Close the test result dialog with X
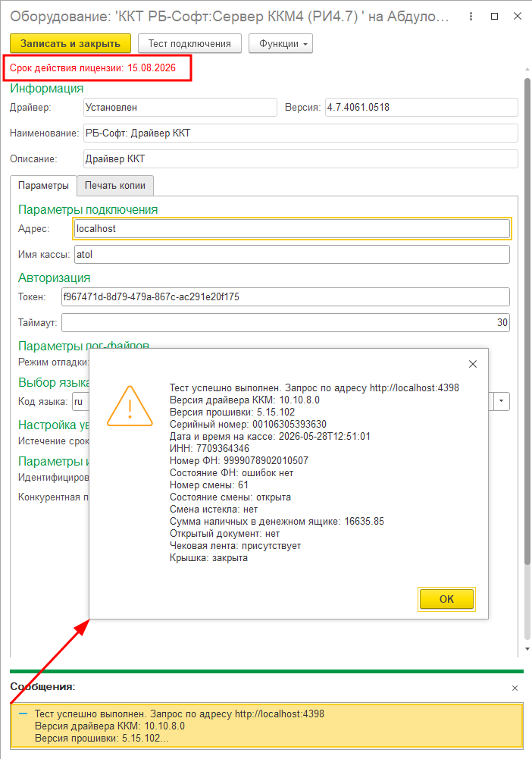This screenshot has height=759, width=532. point(473,364)
